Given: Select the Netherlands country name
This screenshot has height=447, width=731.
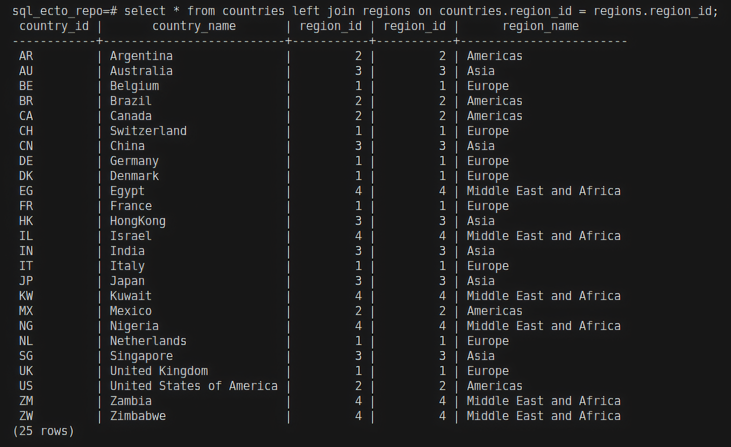Looking at the screenshot, I should click(148, 341).
